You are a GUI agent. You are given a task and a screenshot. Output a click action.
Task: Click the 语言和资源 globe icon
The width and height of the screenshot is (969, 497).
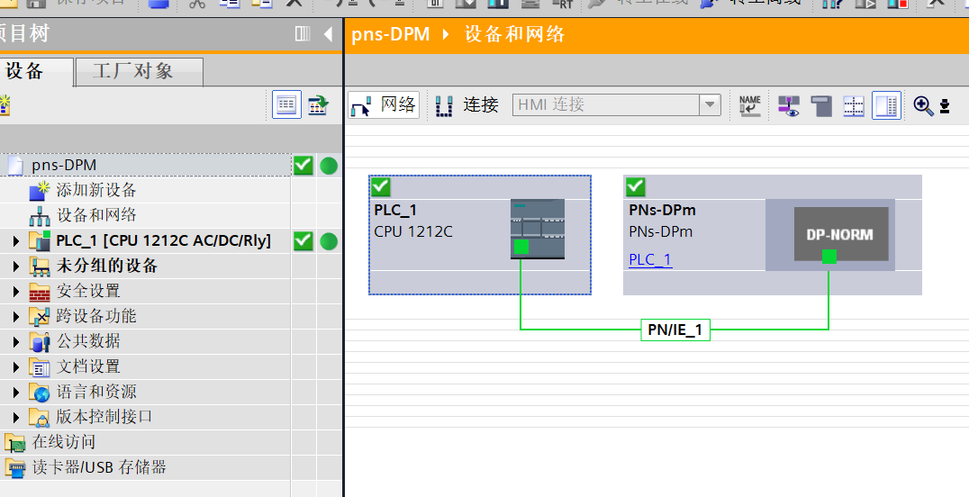pos(40,393)
